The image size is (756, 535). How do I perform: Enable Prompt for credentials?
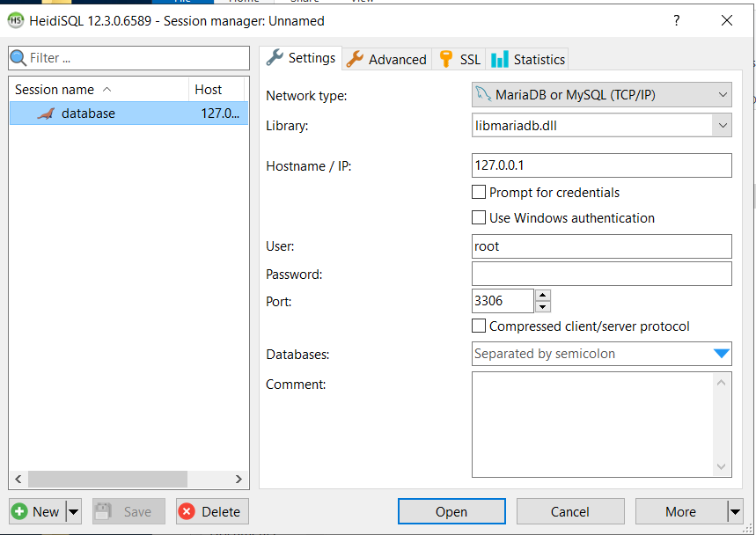(x=479, y=193)
